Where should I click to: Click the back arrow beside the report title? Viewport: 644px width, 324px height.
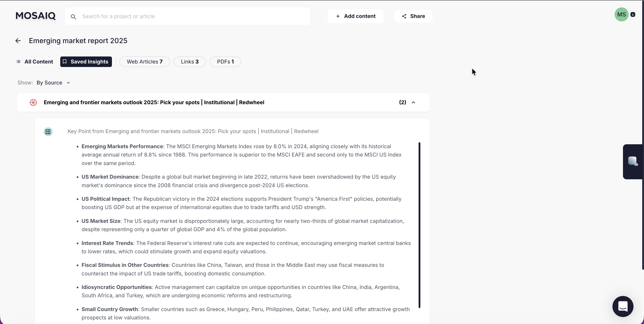tap(18, 40)
